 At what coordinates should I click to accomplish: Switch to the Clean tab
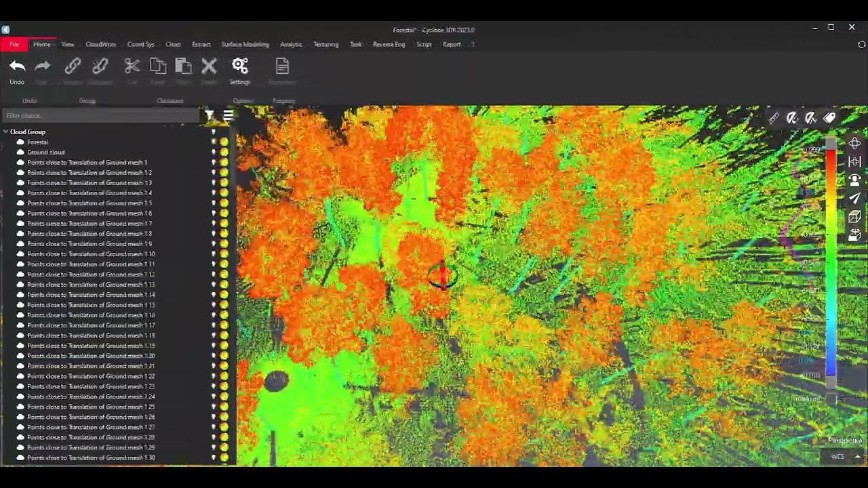(173, 44)
